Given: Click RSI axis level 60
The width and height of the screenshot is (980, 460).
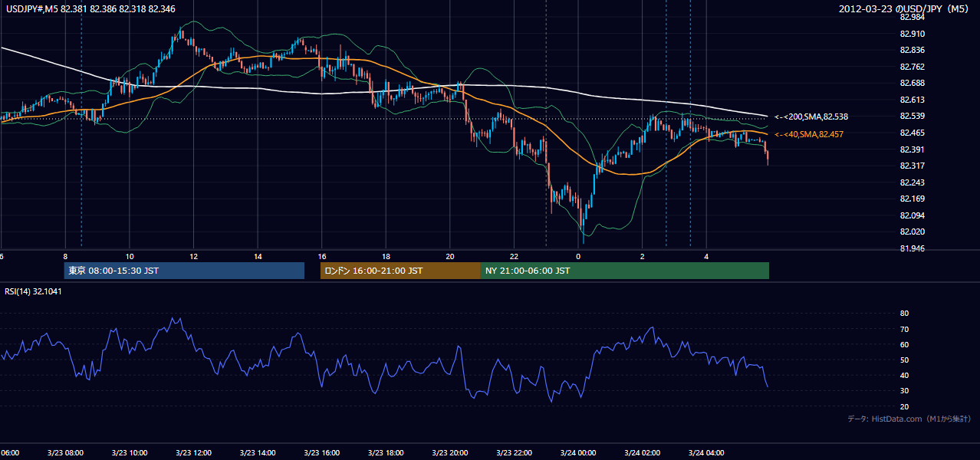Looking at the screenshot, I should (904, 344).
